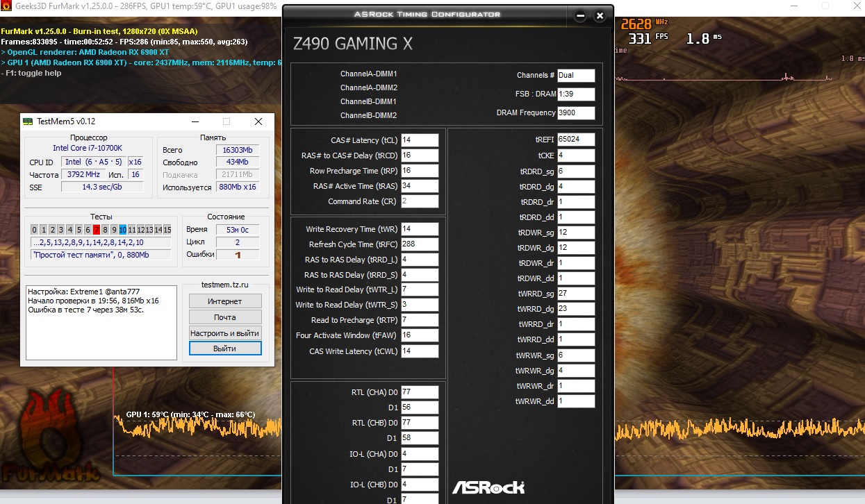This screenshot has height=504, width=865.
Task: Click the IO-L (CHA) D0 field
Action: pyautogui.click(x=420, y=454)
